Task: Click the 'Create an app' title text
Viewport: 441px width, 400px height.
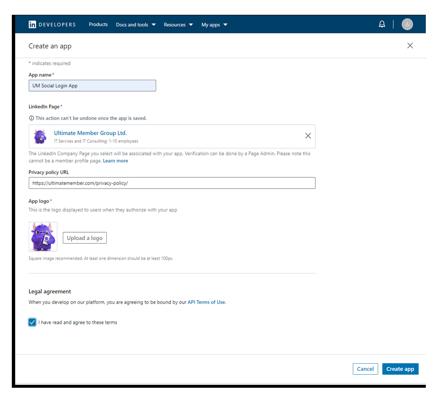Action: pos(50,46)
